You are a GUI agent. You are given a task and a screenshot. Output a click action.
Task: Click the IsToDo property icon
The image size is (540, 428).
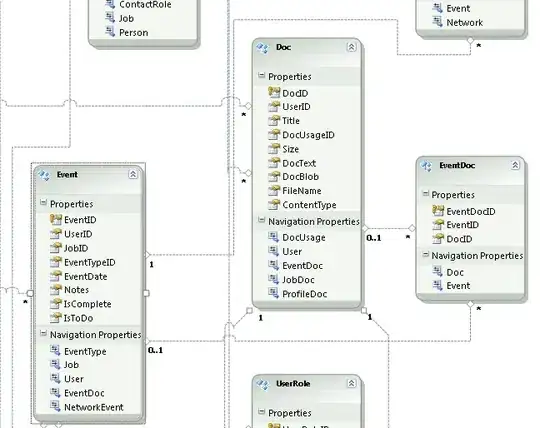tap(55, 317)
